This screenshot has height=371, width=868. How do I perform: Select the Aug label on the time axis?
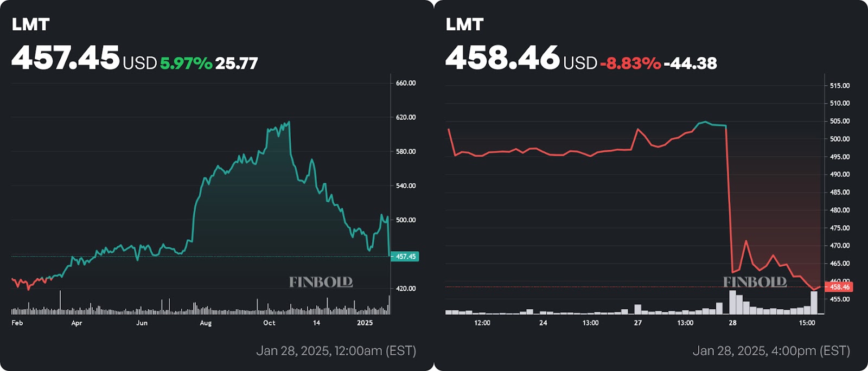[206, 323]
